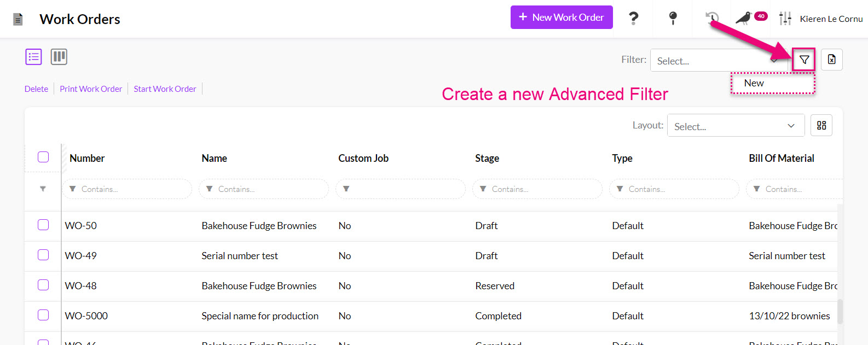Image resolution: width=868 pixels, height=345 pixels.
Task: Switch to list view icon
Action: pos(33,57)
